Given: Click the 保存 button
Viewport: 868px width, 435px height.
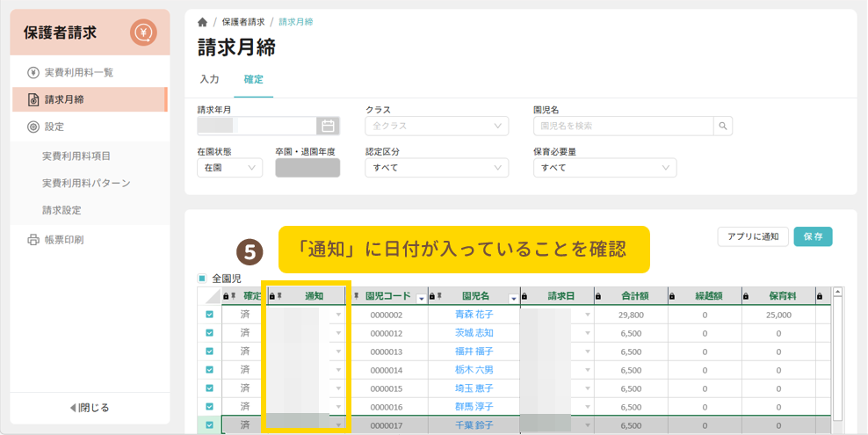Looking at the screenshot, I should click(813, 236).
